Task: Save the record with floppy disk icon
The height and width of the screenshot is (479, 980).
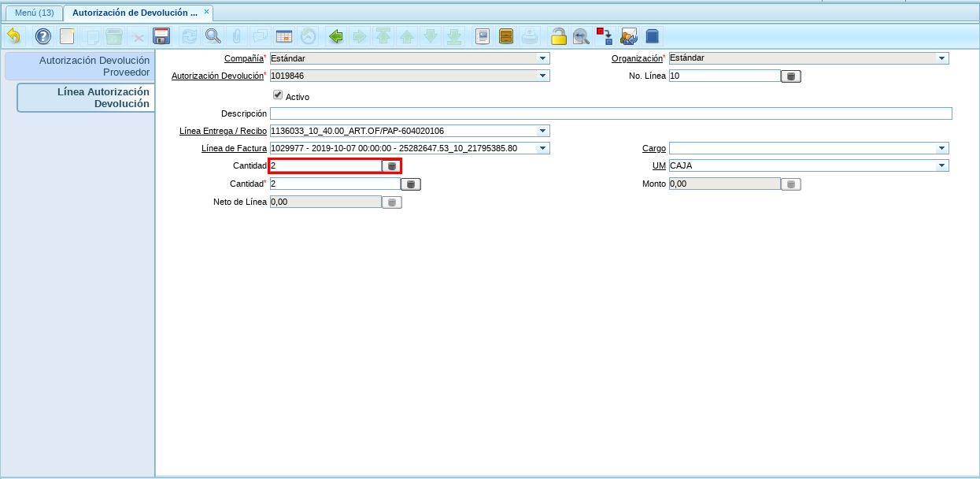Action: tap(161, 36)
